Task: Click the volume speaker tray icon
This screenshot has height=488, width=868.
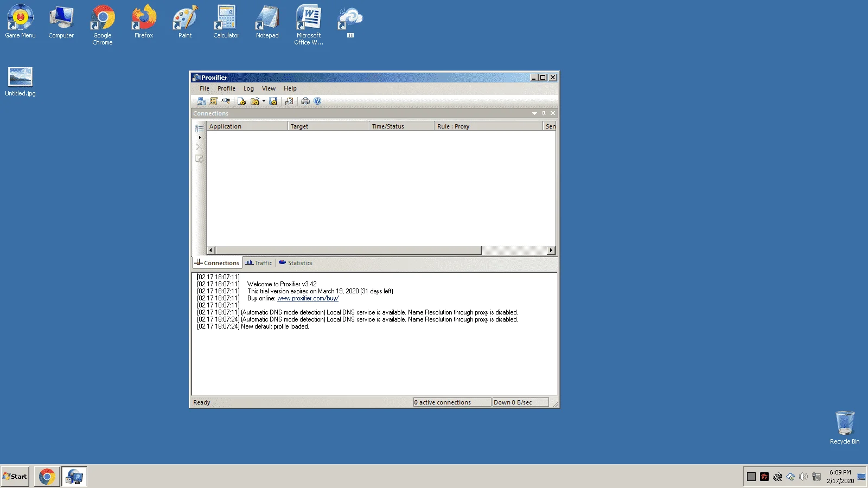Action: pyautogui.click(x=803, y=477)
